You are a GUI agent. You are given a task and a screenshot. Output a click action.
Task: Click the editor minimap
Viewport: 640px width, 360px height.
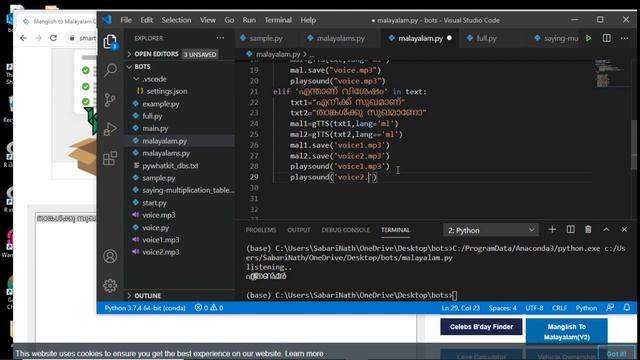[x=609, y=73]
